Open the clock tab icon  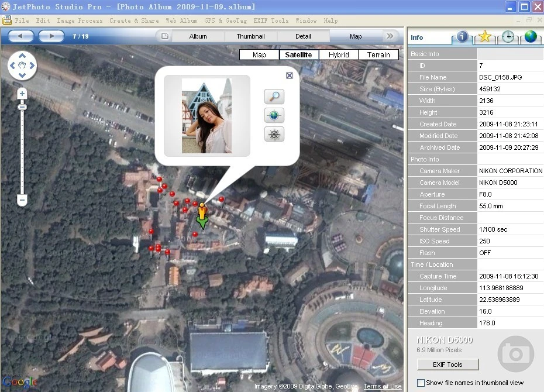[x=508, y=37]
